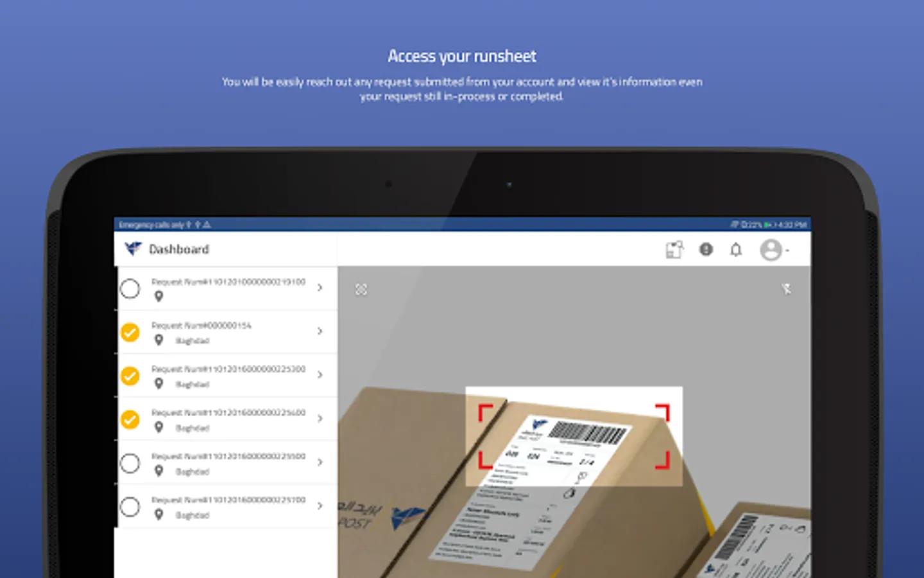Tap the scan frame icon on camera view
Image resolution: width=924 pixels, height=578 pixels.
361,290
